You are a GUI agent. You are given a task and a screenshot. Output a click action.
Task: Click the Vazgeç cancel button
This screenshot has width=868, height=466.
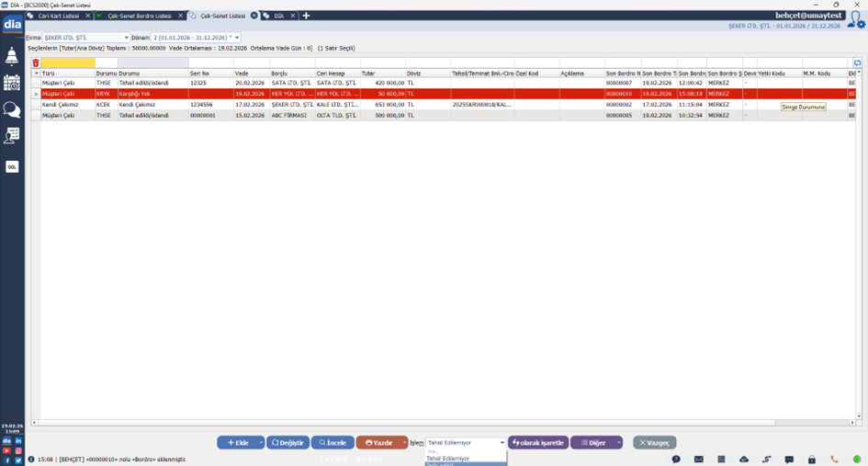(655, 443)
